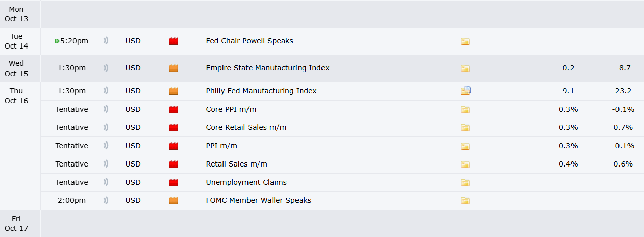Toggle sound alert for PPI m/m event
Viewport: 644px width, 237px height.
106,146
